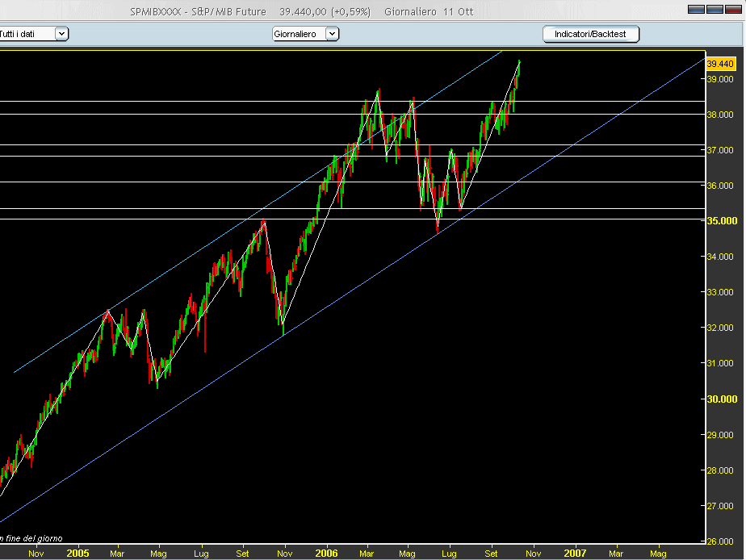Screen dimensions: 746x560
Task: Open the Giornaliero timeframe dropdown arrow
Action: (x=332, y=34)
